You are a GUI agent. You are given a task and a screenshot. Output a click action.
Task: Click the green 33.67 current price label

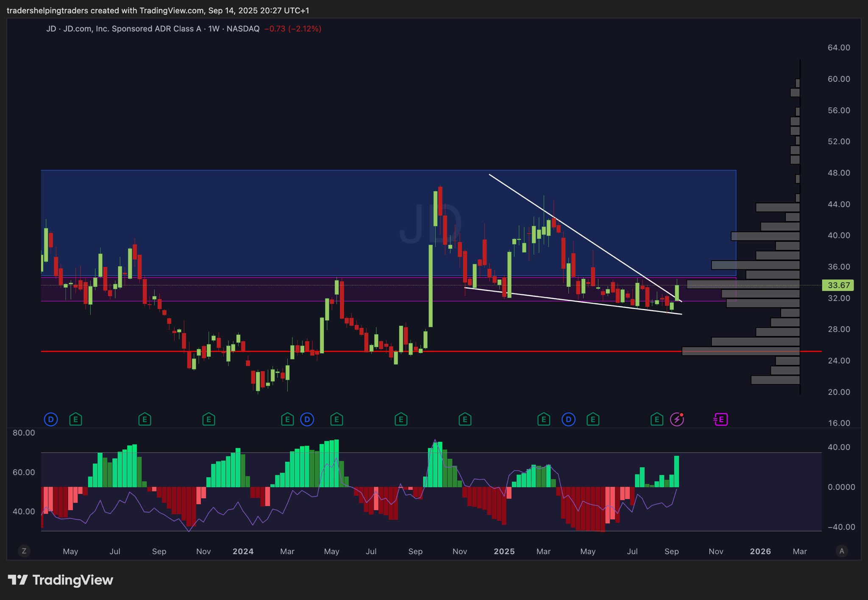tap(838, 285)
